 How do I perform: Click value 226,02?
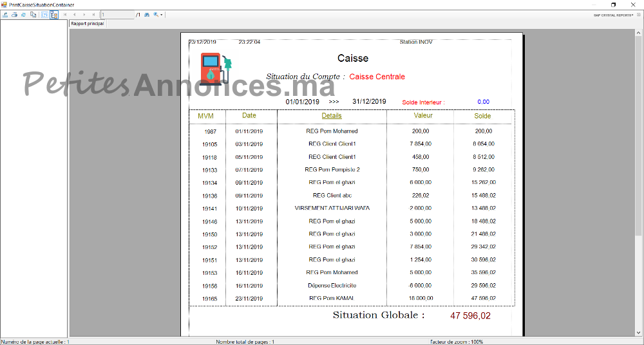click(421, 196)
